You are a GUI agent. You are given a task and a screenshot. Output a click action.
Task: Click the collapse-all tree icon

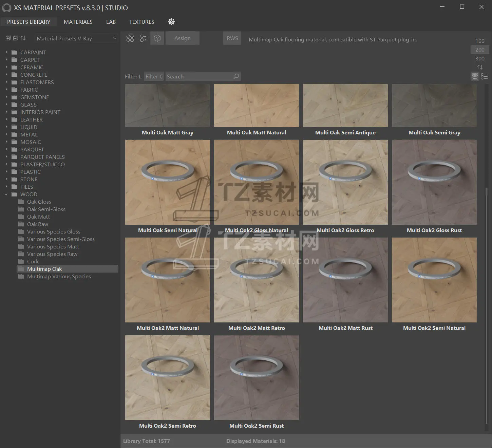coord(16,38)
